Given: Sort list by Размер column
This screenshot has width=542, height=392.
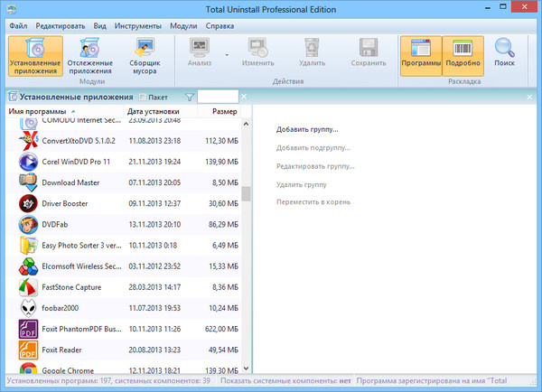Looking at the screenshot, I should [224, 112].
